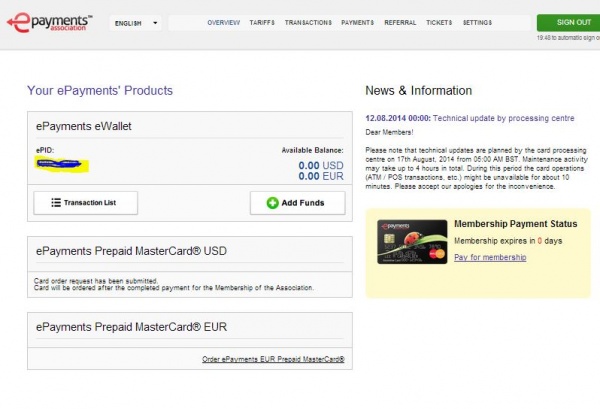Open the Transaction List button
This screenshot has width=600, height=409.
point(85,203)
